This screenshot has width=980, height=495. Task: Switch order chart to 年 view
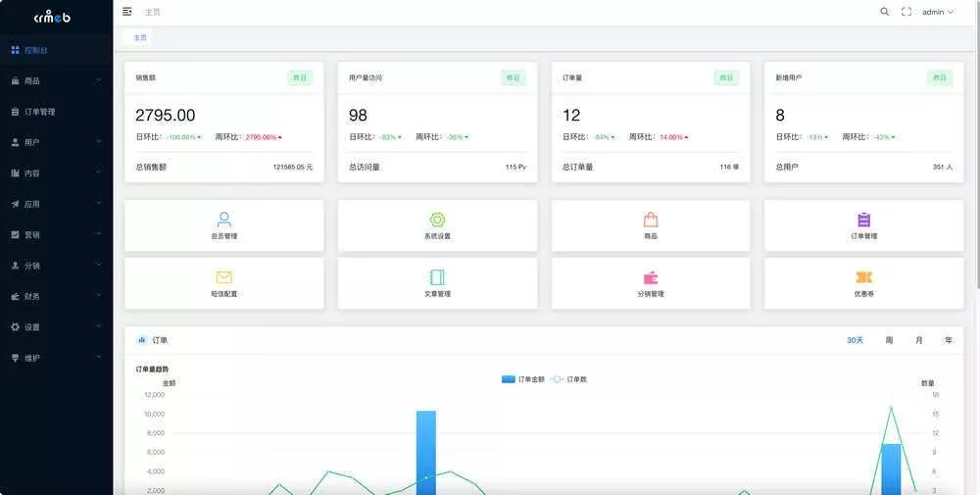[949, 340]
